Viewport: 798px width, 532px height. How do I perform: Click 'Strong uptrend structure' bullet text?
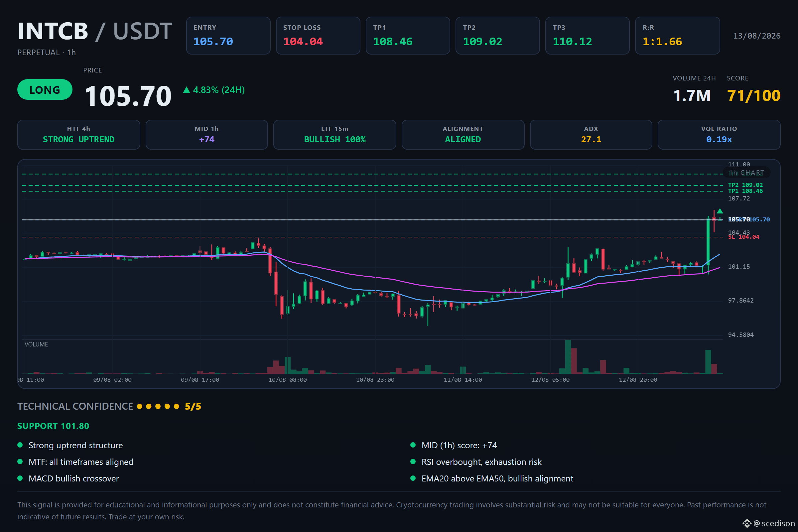[x=76, y=446]
